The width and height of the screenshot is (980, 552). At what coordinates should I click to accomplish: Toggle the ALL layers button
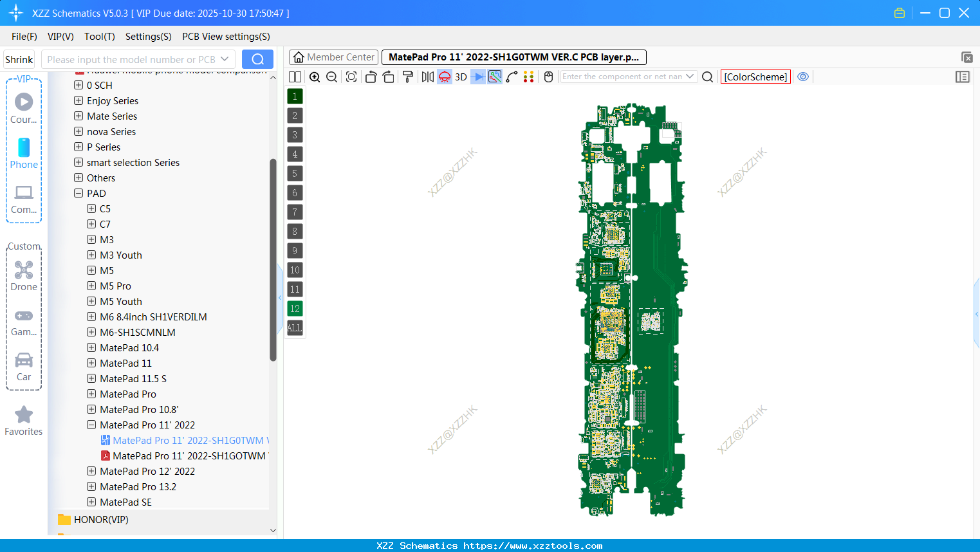(x=295, y=328)
